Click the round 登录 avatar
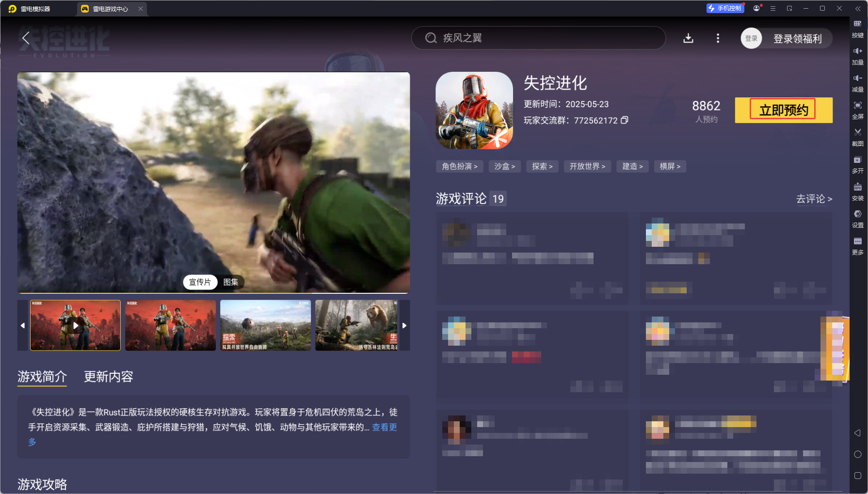Image resolution: width=868 pixels, height=494 pixels. [x=751, y=38]
